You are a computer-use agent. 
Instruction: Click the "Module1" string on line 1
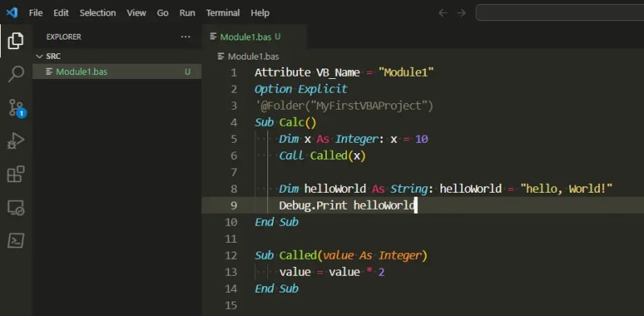(x=407, y=73)
